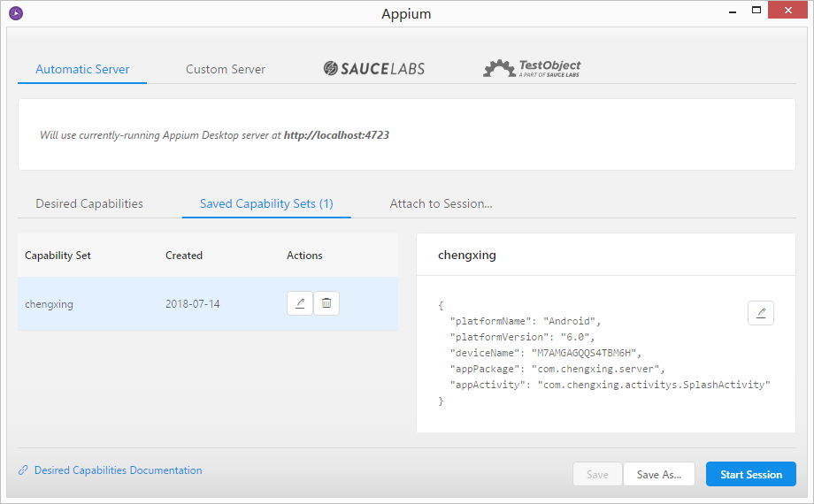Click the Save As... button

coord(659,475)
